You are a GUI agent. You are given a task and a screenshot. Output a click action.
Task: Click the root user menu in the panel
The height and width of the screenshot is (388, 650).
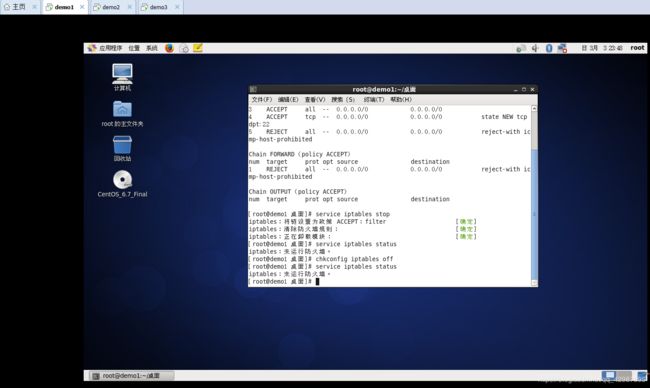(x=637, y=48)
